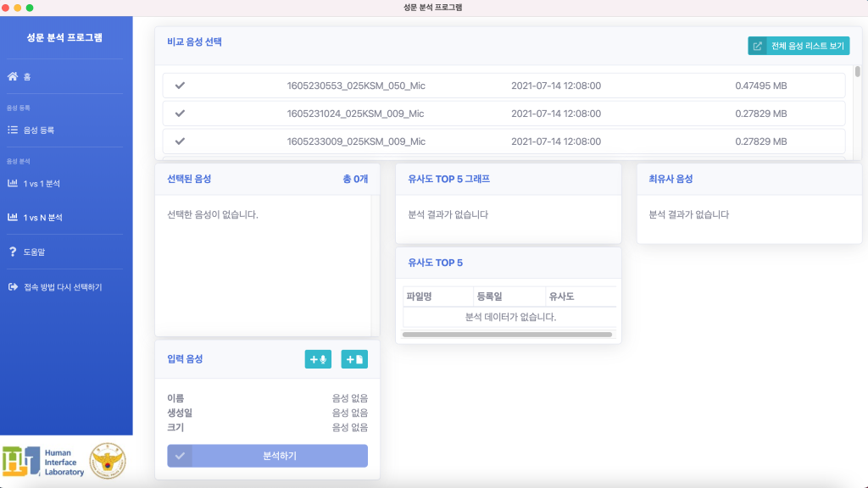
Task: Maximize window with green button
Action: (30, 8)
